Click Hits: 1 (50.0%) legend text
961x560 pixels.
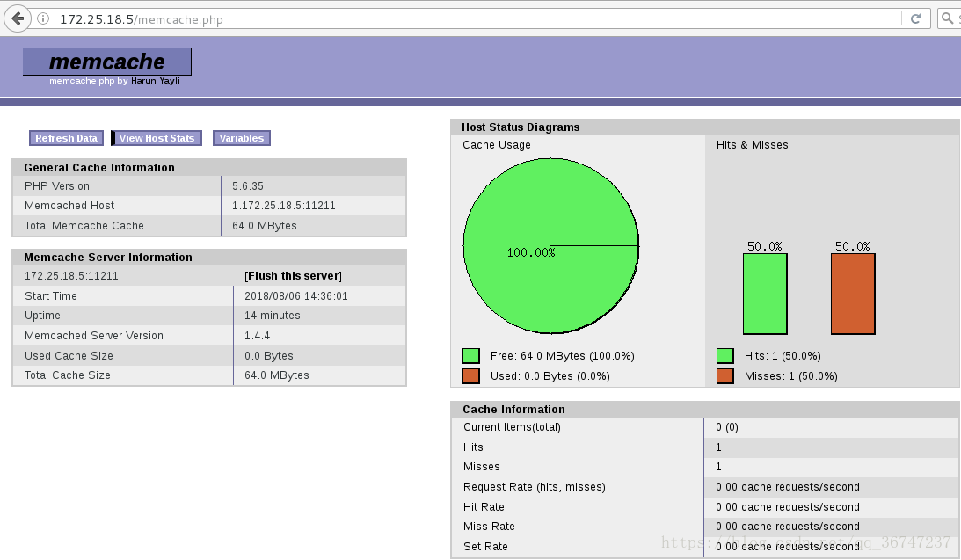pyautogui.click(x=783, y=356)
